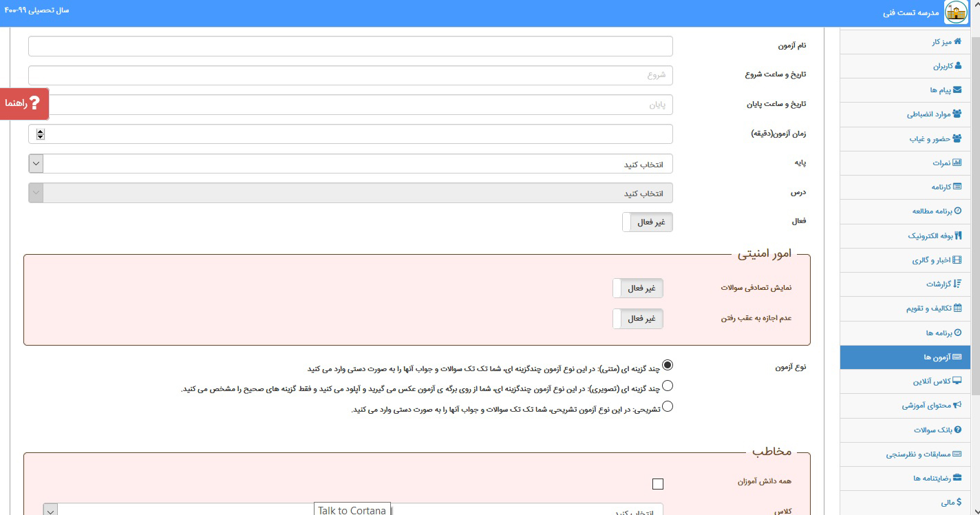Click the question-circle icon beside بانک سوالات

(958, 430)
